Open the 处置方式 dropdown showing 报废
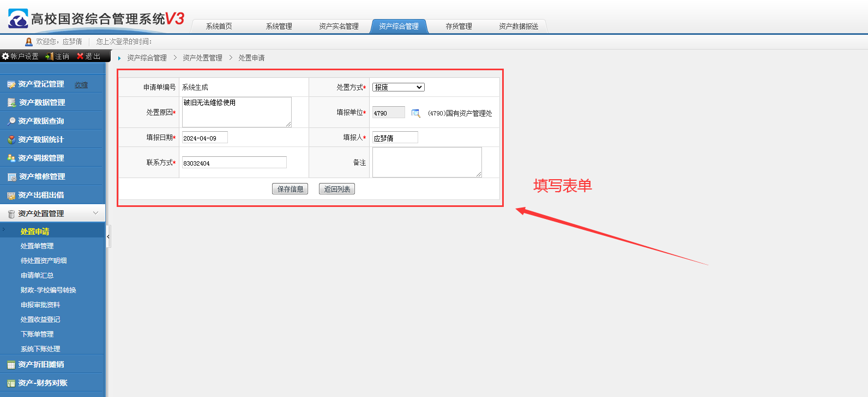 (x=398, y=87)
